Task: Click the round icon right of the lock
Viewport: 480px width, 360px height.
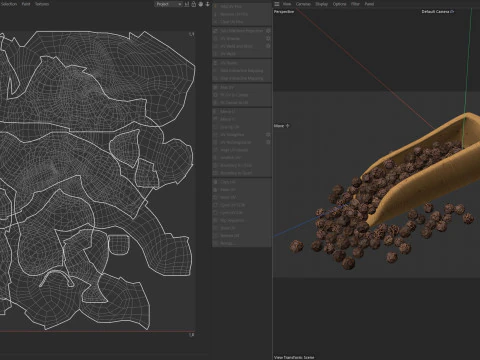Action: pos(201,4)
